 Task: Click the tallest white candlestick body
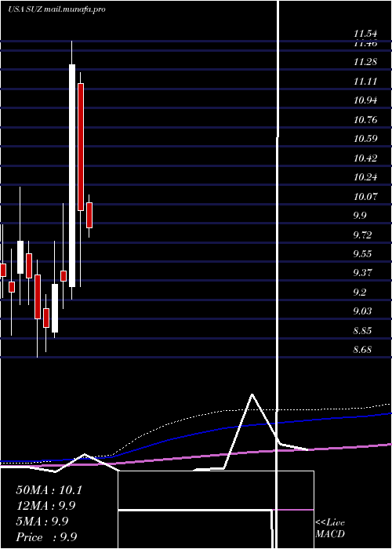(72, 176)
